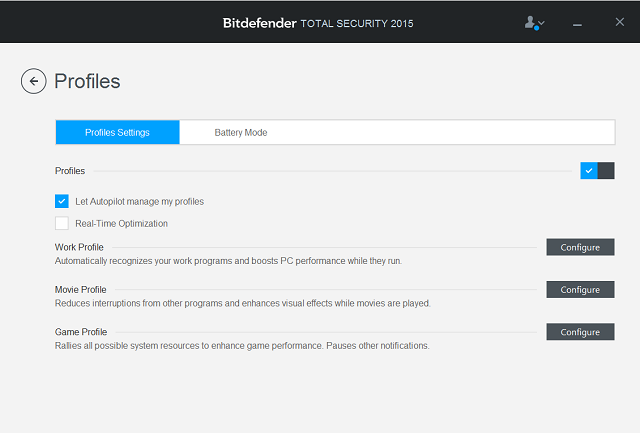Click the Game Profile heading text
This screenshot has width=640, height=433.
[81, 332]
